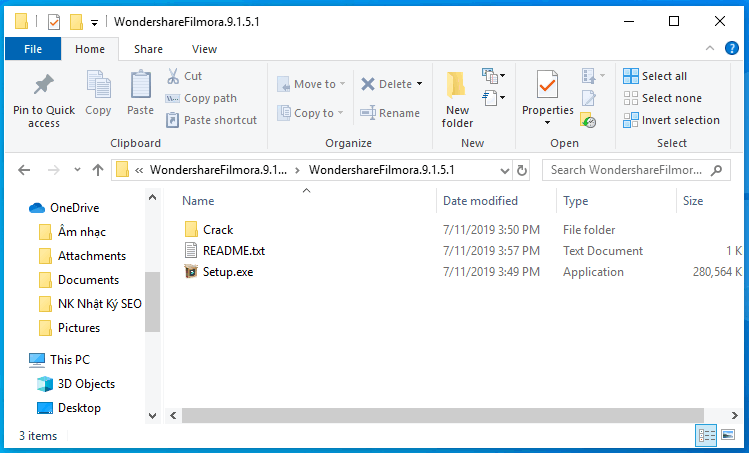749x453 pixels.
Task: Open the Copy to dropdown
Action: coord(310,113)
